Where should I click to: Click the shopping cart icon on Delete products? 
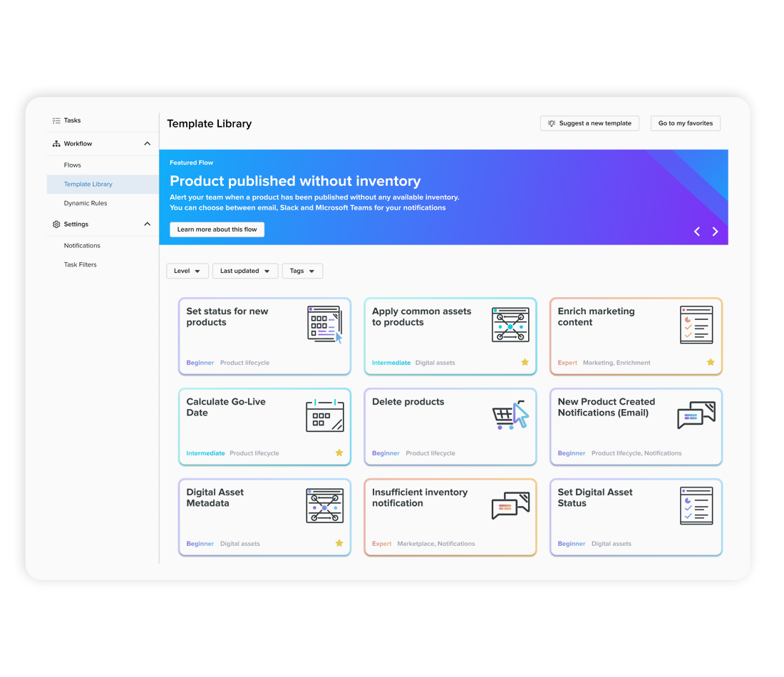(510, 415)
